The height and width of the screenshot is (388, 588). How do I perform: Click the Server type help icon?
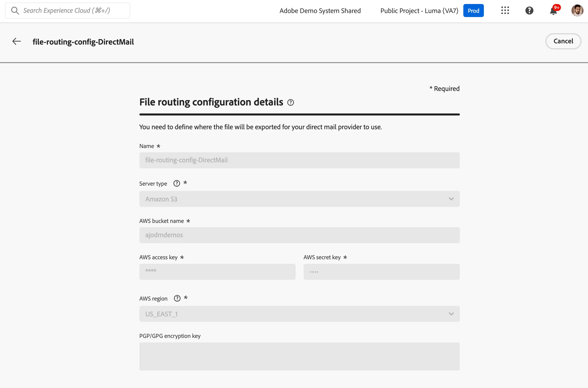click(x=176, y=183)
